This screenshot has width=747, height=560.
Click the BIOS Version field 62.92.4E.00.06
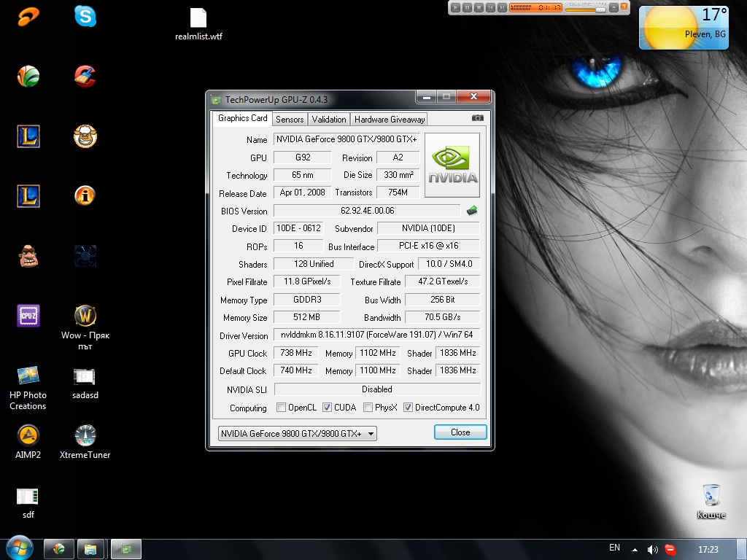(x=368, y=211)
